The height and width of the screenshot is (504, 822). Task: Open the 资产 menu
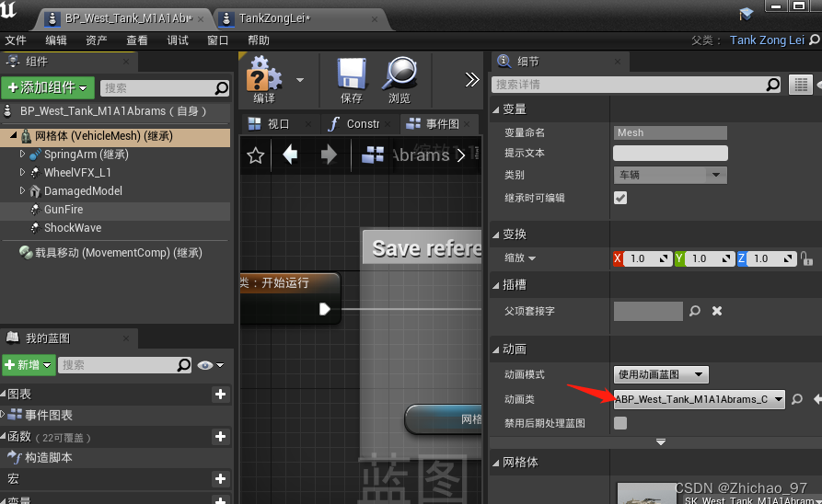tap(97, 40)
